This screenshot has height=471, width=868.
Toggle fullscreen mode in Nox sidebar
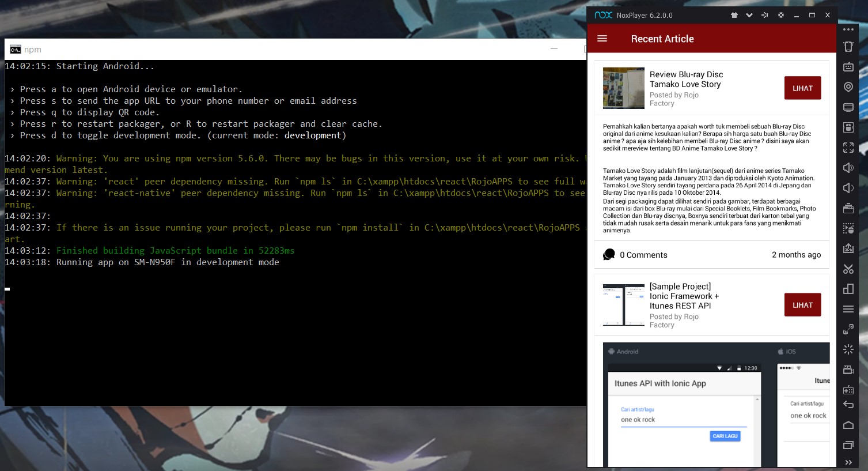click(x=848, y=148)
